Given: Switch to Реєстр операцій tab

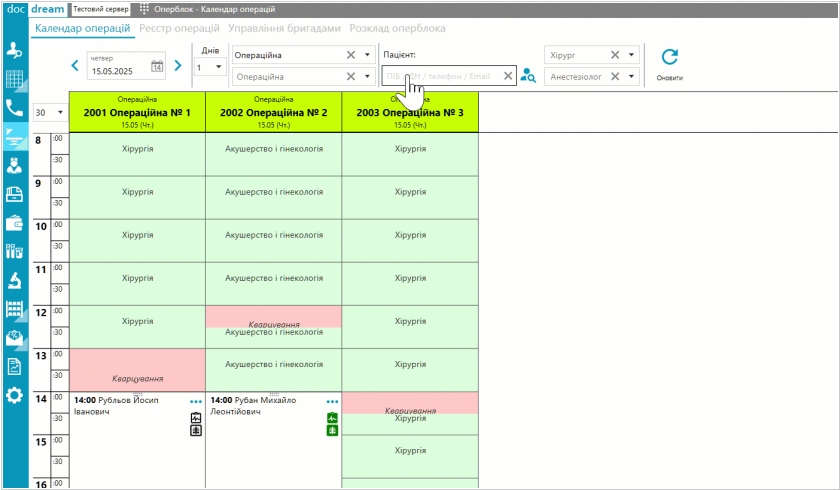Looking at the screenshot, I should coord(180,28).
